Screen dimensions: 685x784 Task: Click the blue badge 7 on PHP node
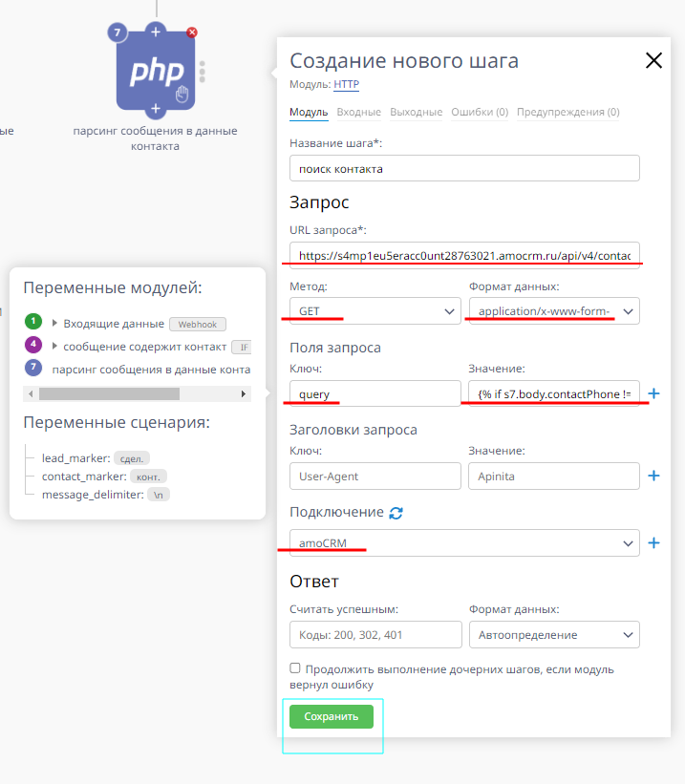click(117, 32)
